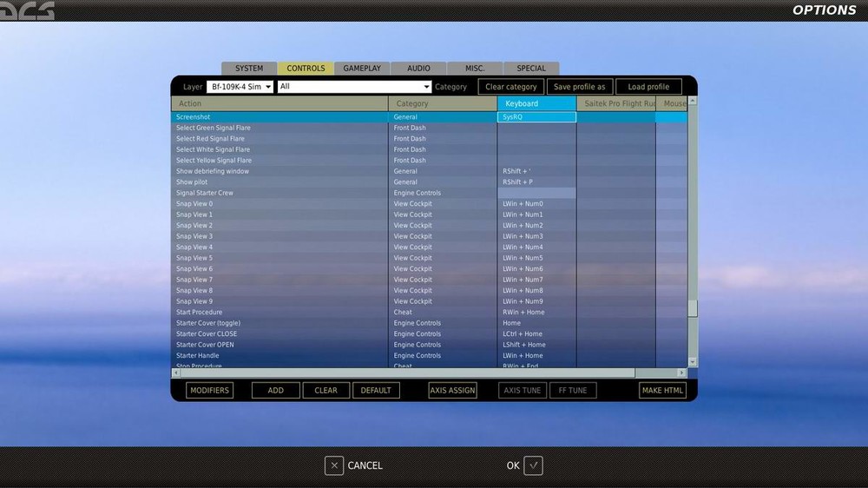Click the FF TUNE button
The image size is (868, 488).
pyautogui.click(x=573, y=390)
